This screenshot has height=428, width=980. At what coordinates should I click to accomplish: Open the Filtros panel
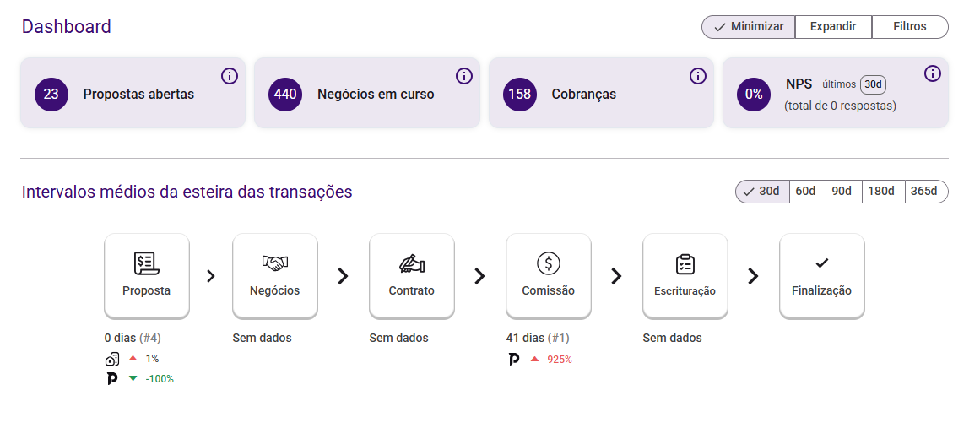(910, 27)
